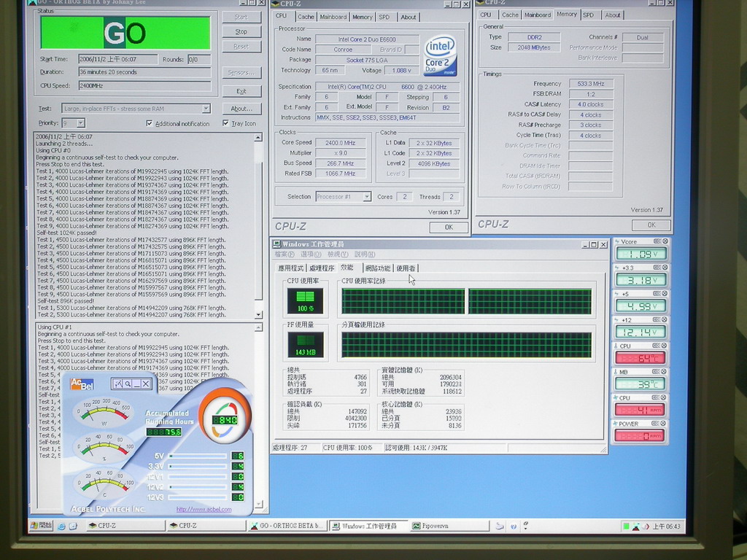Switch to CPU tab in the right CPU-Z window

(x=485, y=15)
